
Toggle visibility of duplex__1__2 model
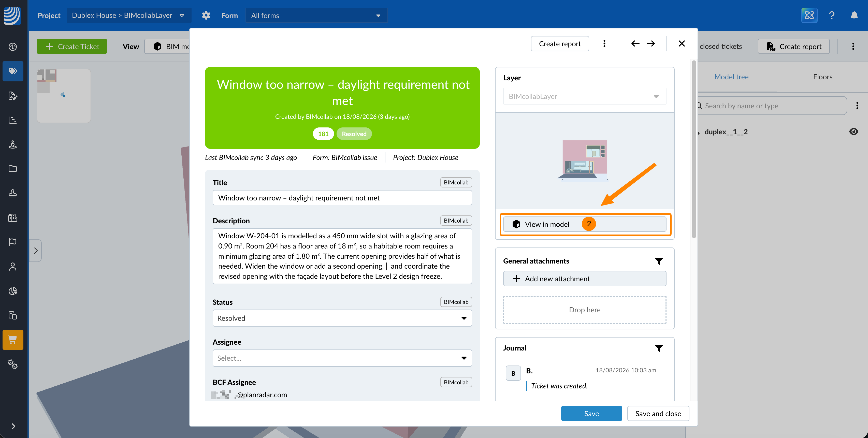pyautogui.click(x=853, y=132)
